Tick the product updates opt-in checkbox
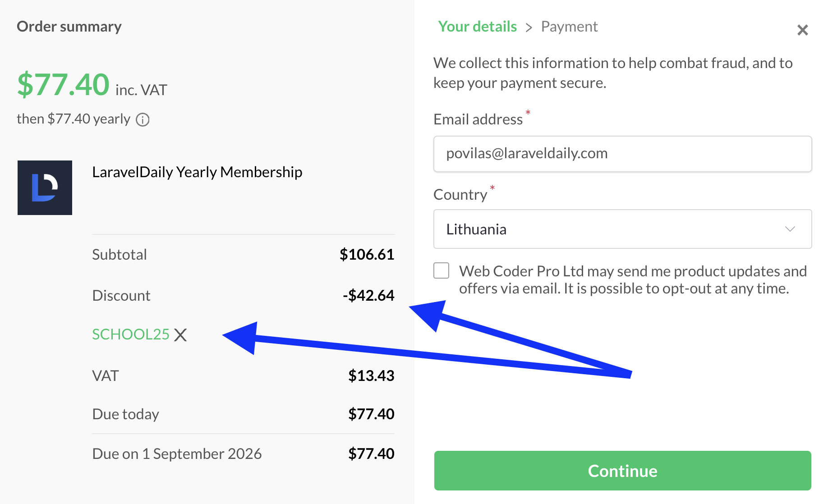The image size is (828, 504). (x=442, y=270)
